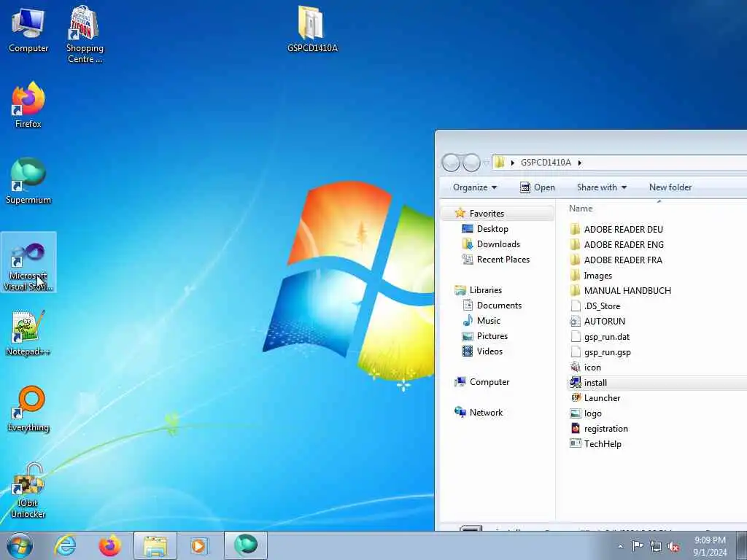Click the Explorer Forward navigation button

pos(472,163)
